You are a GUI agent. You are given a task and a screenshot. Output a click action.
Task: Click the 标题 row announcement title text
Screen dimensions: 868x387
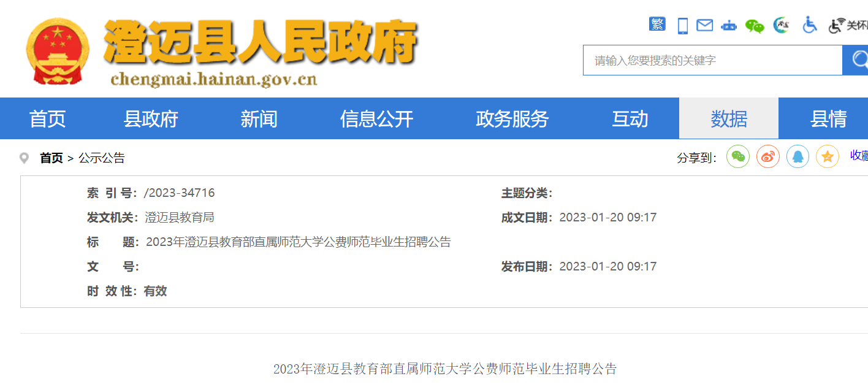click(x=299, y=242)
